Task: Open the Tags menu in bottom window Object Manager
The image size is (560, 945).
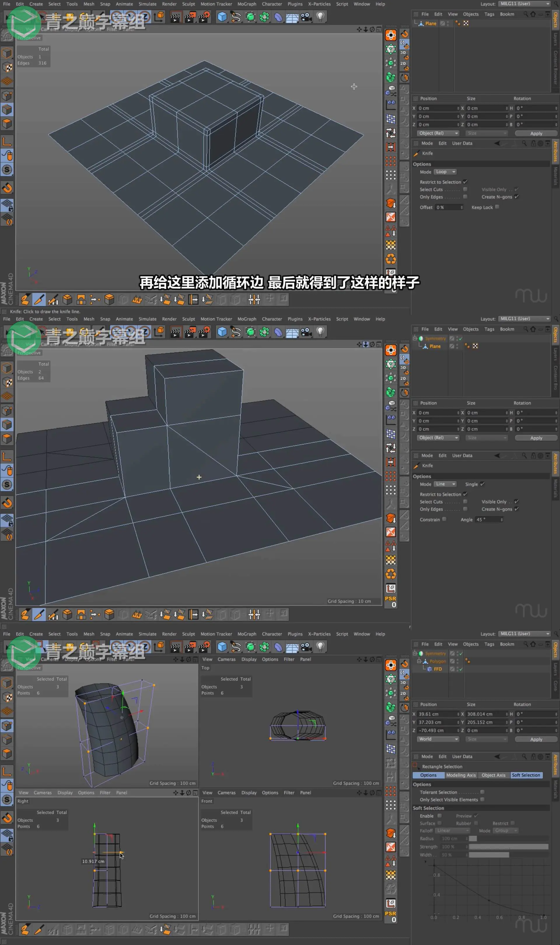Action: click(489, 644)
